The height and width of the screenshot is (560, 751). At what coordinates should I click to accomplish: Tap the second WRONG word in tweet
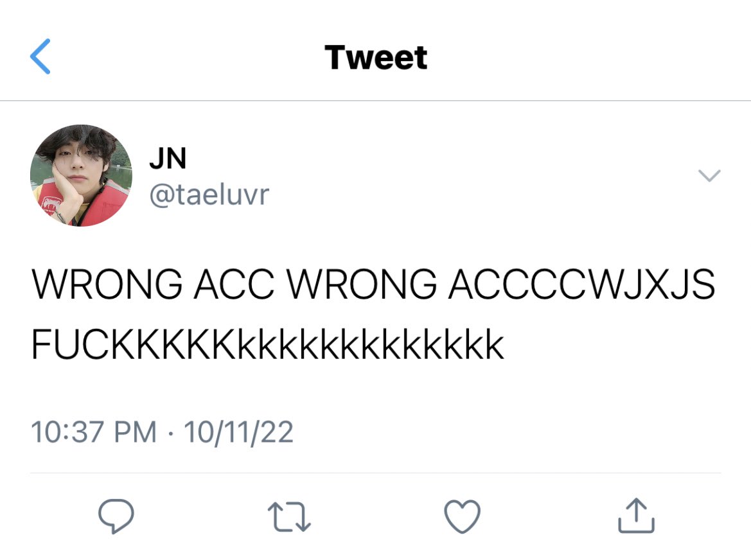click(x=362, y=284)
